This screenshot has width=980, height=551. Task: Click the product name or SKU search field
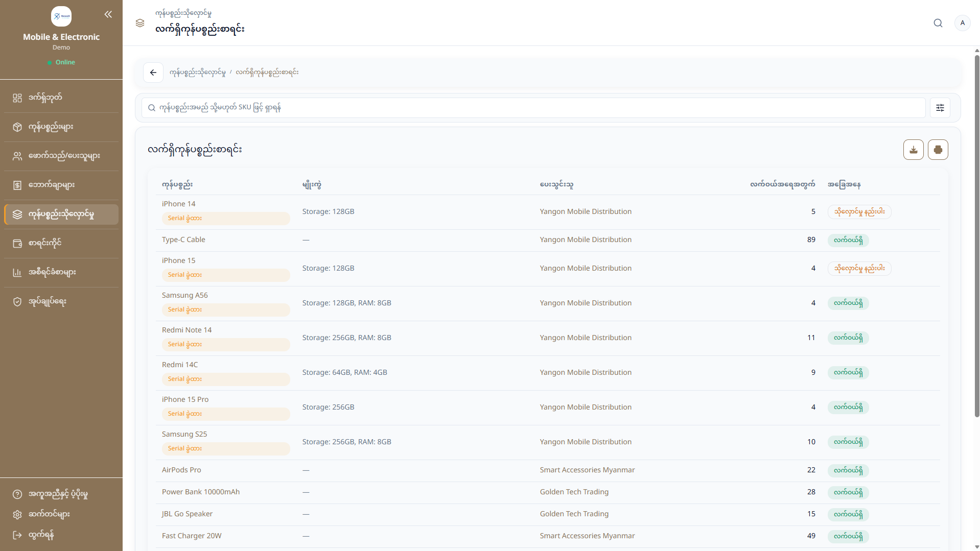[x=533, y=108]
